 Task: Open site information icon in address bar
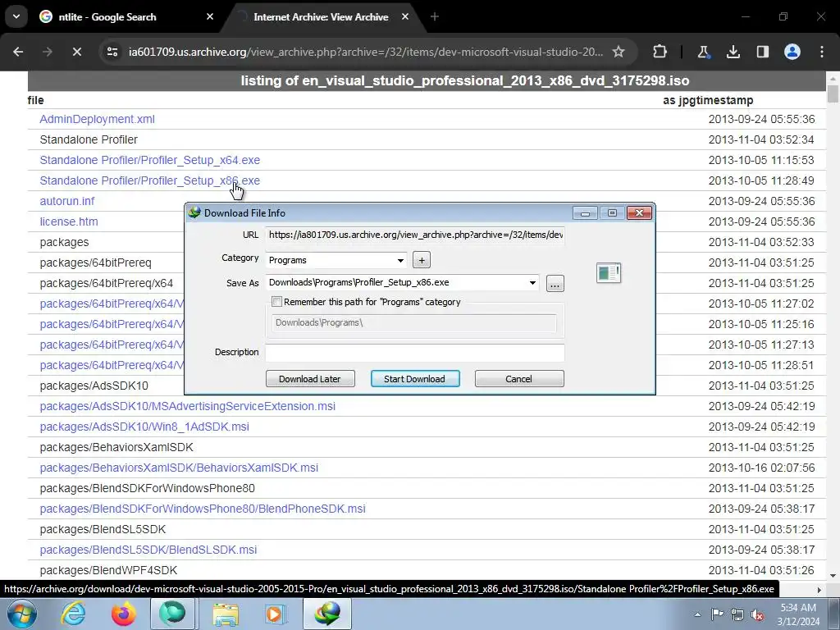pos(112,52)
